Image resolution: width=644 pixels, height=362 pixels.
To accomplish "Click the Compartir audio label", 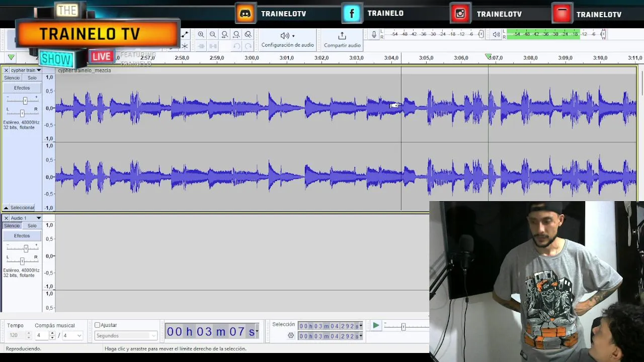I will point(342,45).
